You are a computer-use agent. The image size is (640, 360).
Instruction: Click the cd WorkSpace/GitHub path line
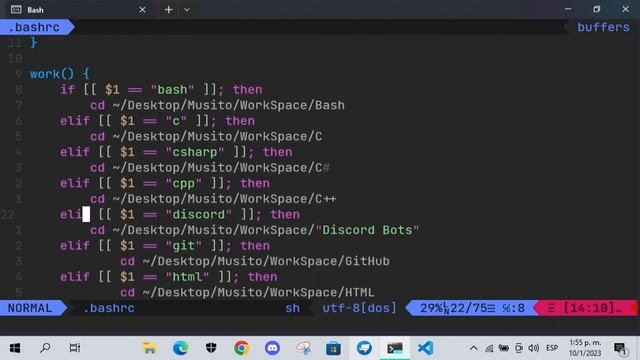click(255, 261)
